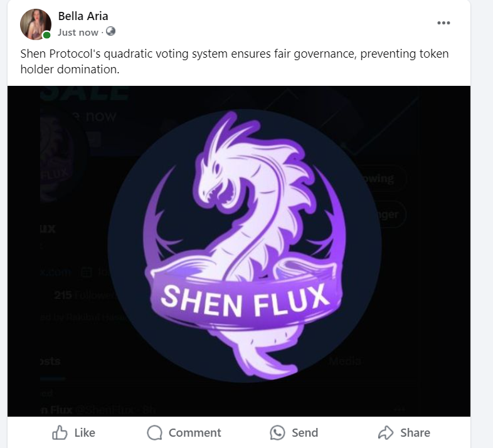Click the faded '215 Followers' text in image
493x448 pixels.
pos(85,295)
